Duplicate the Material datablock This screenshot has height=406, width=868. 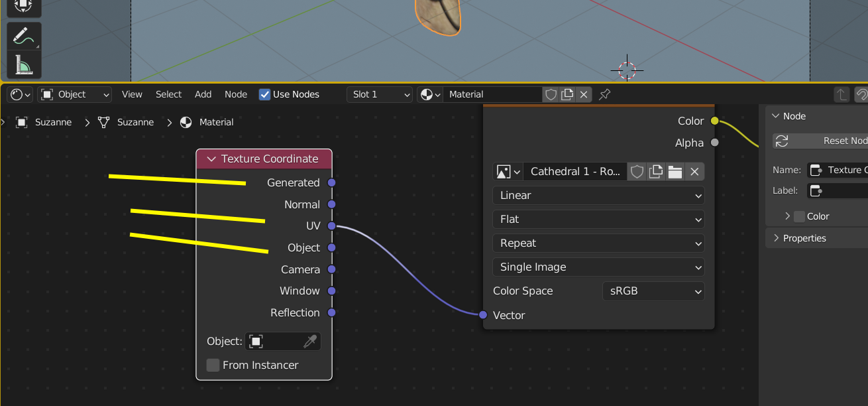pos(567,94)
